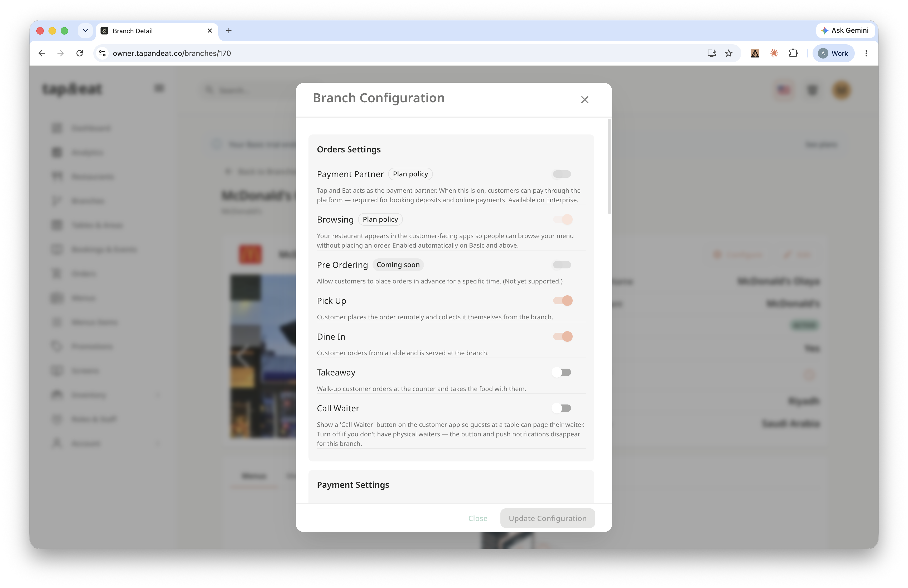The width and height of the screenshot is (908, 588).
Task: Turn off the Pick Up toggle
Action: (563, 301)
